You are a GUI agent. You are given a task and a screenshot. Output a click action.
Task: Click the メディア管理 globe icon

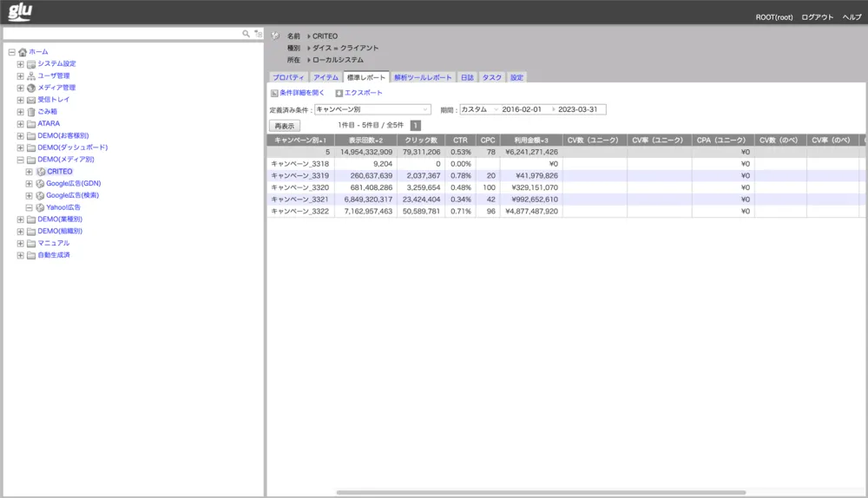[x=31, y=88]
